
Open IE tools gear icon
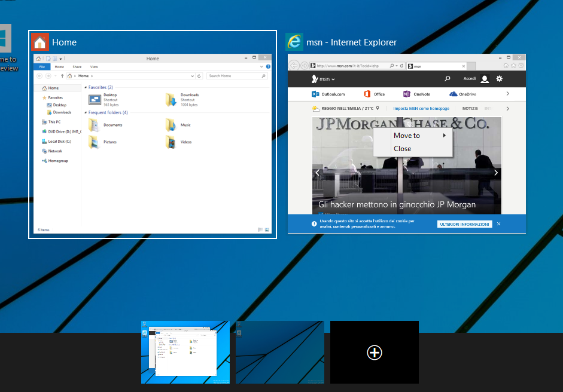[521, 65]
